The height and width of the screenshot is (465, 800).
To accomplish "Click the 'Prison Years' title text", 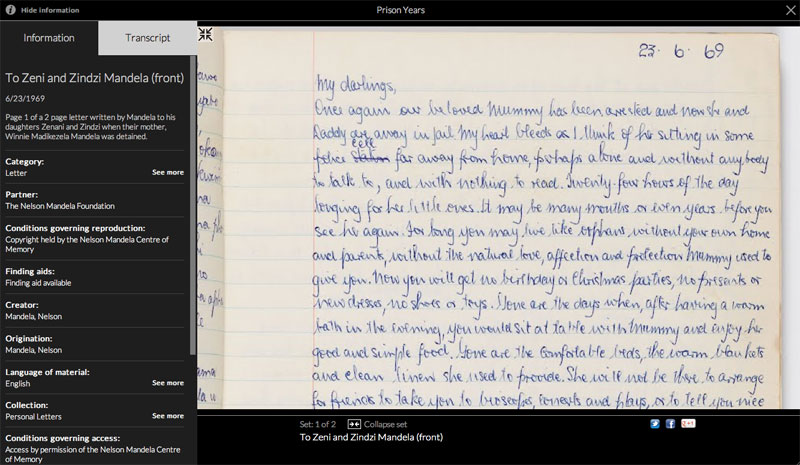I will click(401, 10).
